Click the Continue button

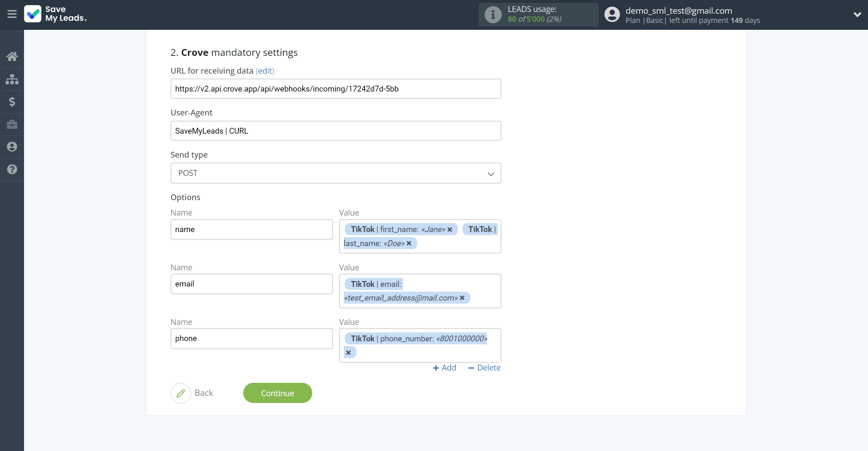(278, 393)
